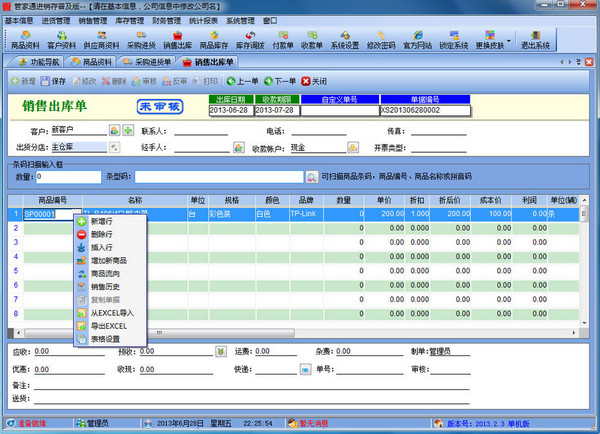This screenshot has width=600, height=434.
Task: Open the 更换皮肤 dropdown arrow
Action: tap(509, 41)
